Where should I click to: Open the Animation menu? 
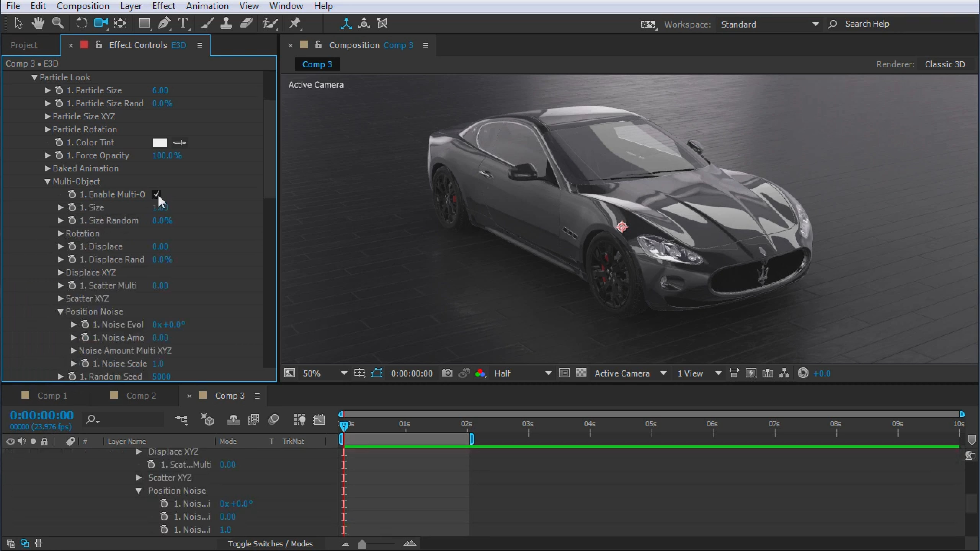207,6
